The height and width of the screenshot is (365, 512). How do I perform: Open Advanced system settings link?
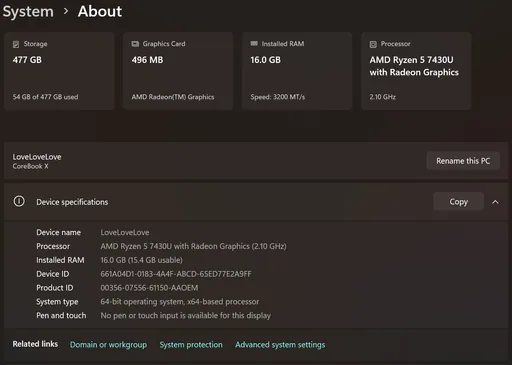coord(280,345)
